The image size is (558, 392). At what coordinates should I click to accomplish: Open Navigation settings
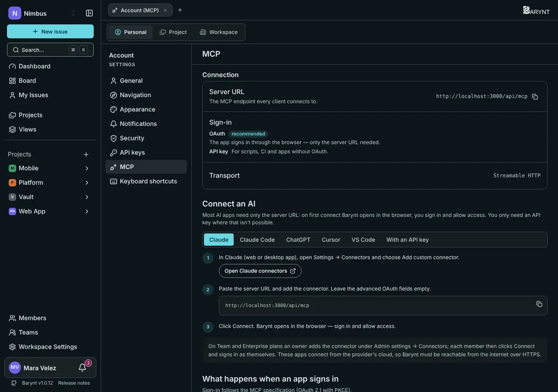tap(146, 95)
